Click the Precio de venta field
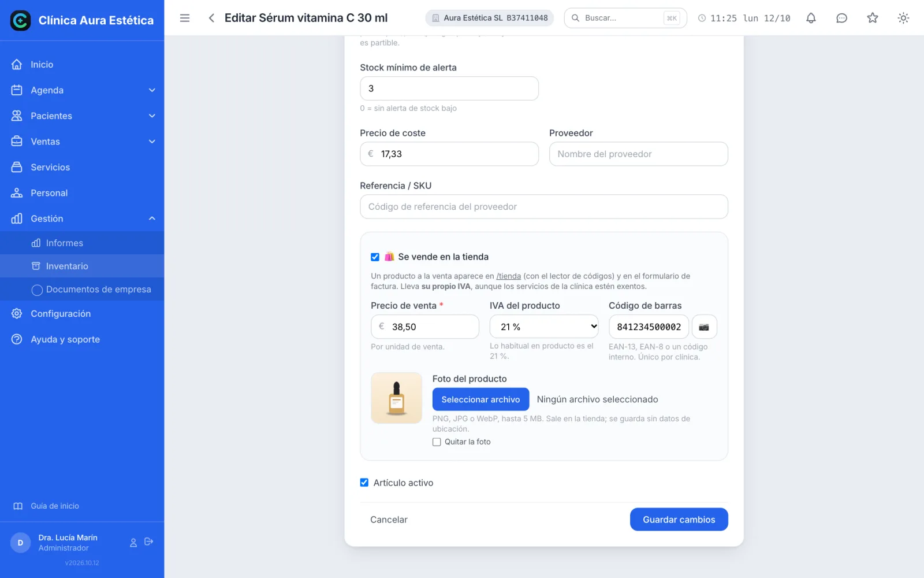Viewport: 924px width, 578px height. (x=425, y=327)
